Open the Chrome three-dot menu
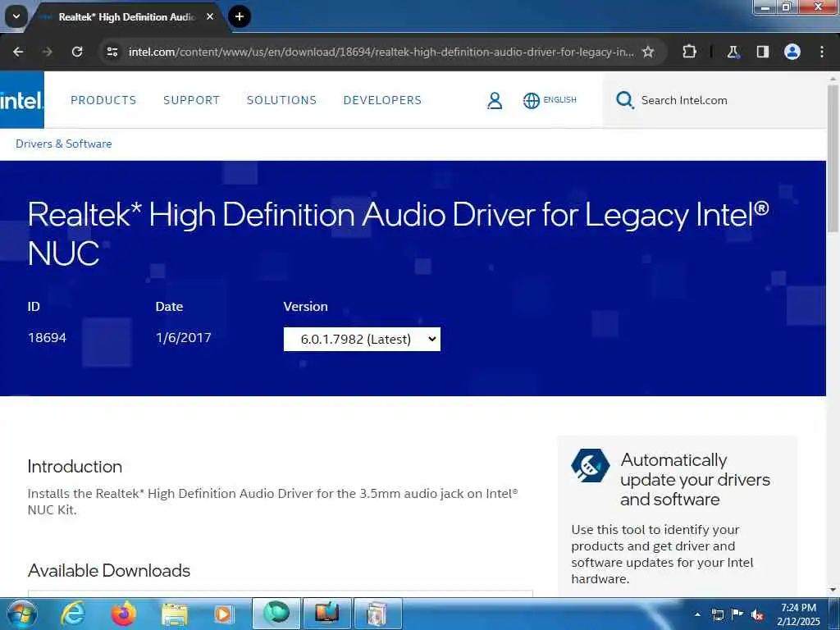 [822, 52]
